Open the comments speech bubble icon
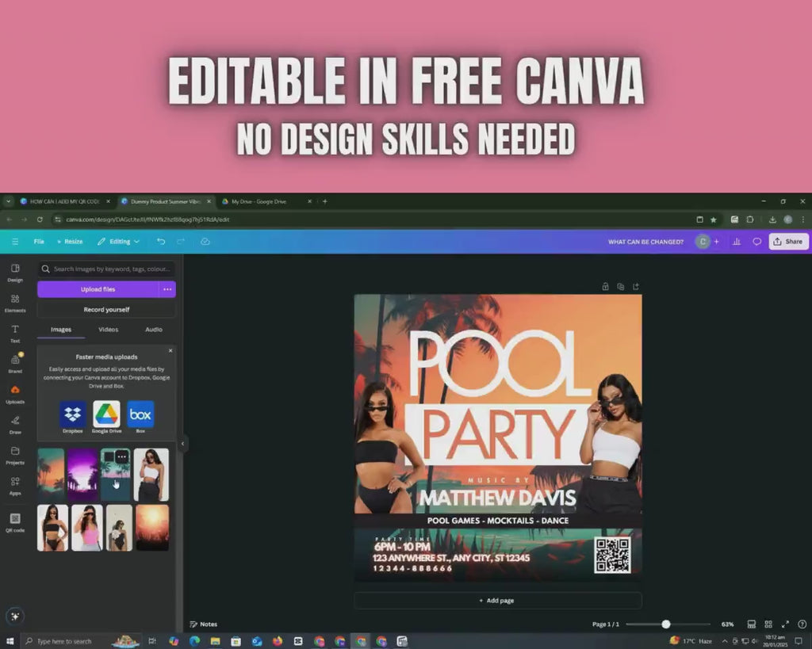Screen dimensions: 812x649 (x=756, y=242)
